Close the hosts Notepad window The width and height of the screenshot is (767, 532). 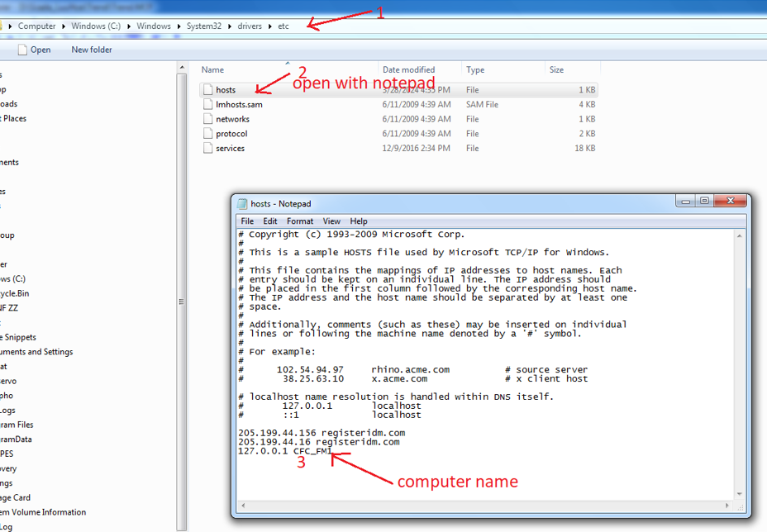click(729, 201)
